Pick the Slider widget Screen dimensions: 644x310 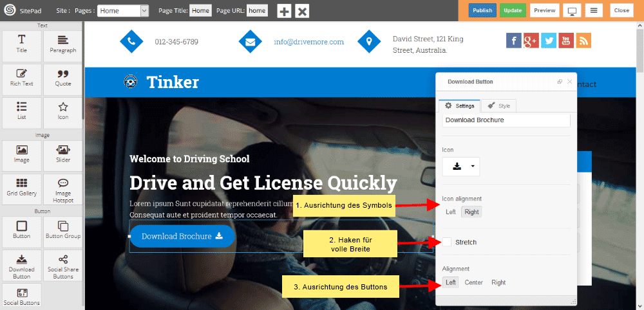(x=63, y=156)
